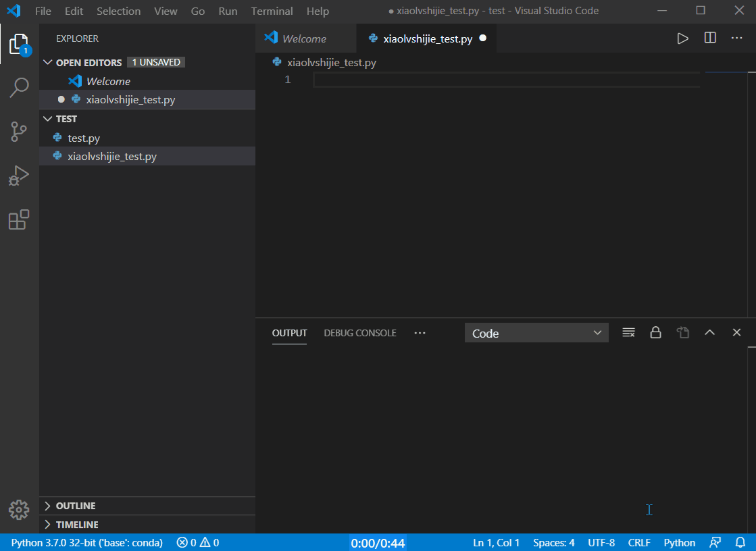Select language mode Python in status bar
Viewport: 756px width, 551px height.
[680, 543]
